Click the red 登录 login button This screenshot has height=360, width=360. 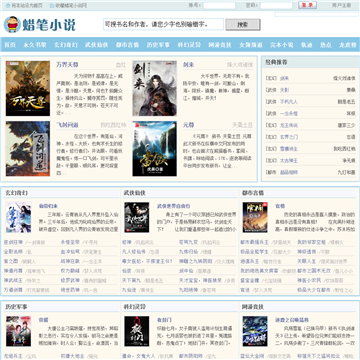pyautogui.click(x=307, y=5)
